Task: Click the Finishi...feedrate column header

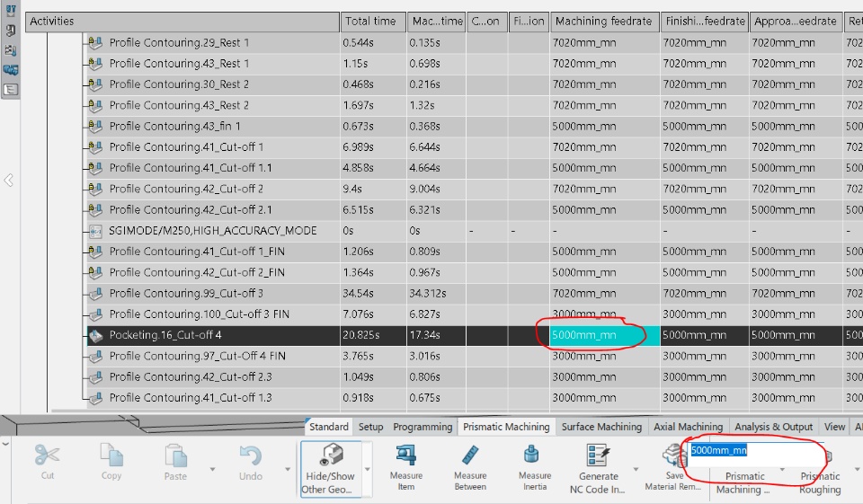Action: coord(705,22)
